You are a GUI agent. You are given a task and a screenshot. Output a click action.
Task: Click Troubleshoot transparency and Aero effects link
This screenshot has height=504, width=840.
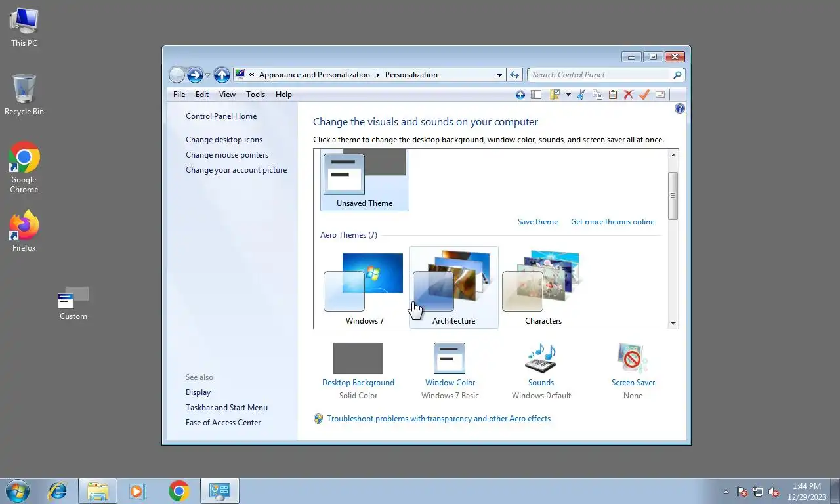pos(438,419)
